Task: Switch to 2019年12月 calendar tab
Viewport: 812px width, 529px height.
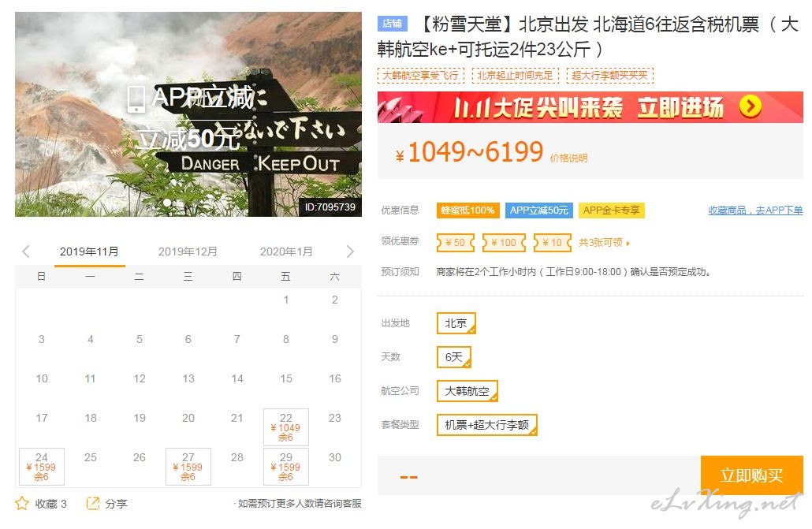Action: [188, 251]
